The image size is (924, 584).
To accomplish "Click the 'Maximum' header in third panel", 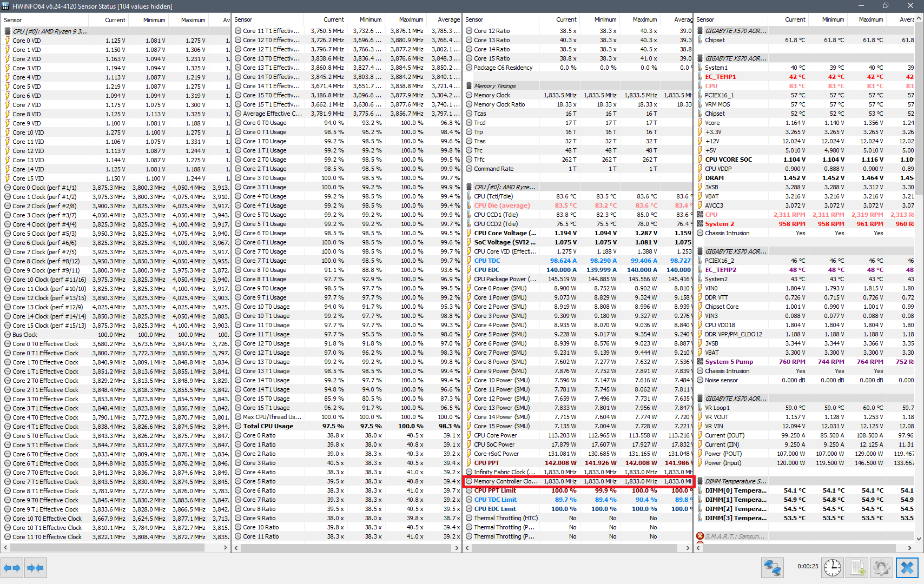I will click(645, 19).
